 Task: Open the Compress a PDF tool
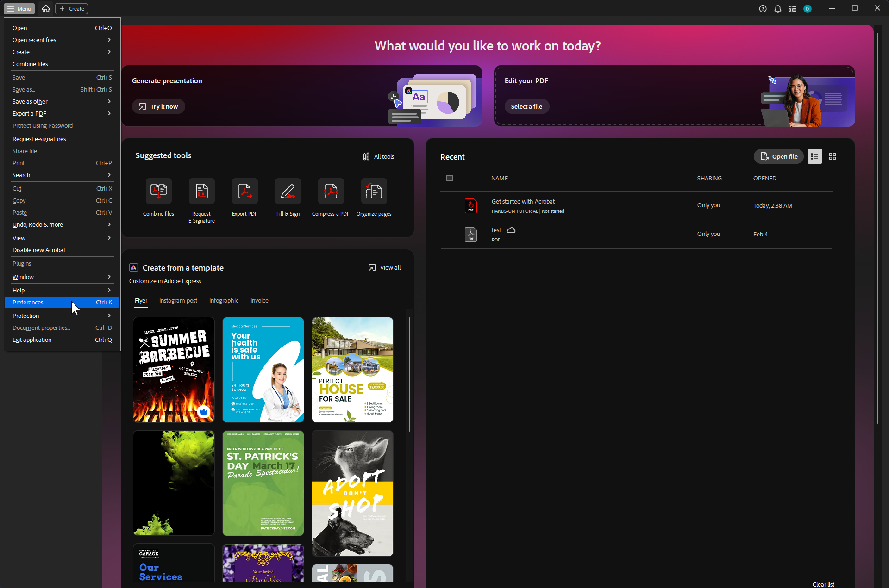click(331, 191)
